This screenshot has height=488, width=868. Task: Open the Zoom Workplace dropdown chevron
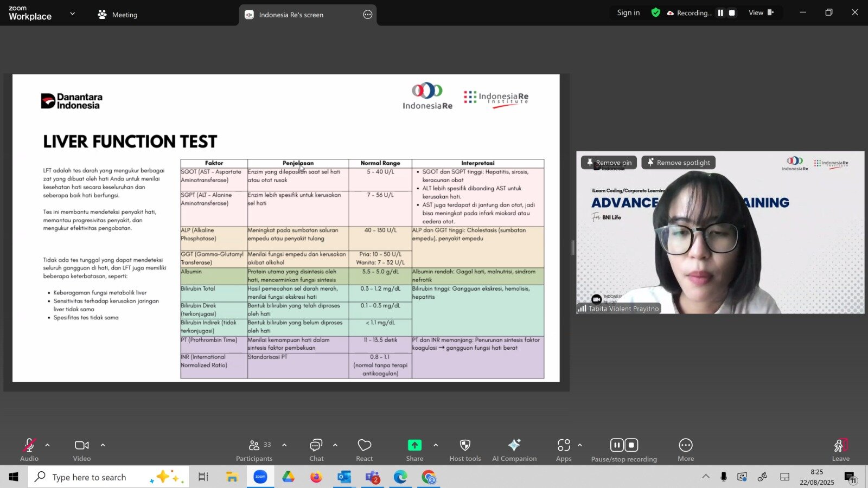[73, 14]
